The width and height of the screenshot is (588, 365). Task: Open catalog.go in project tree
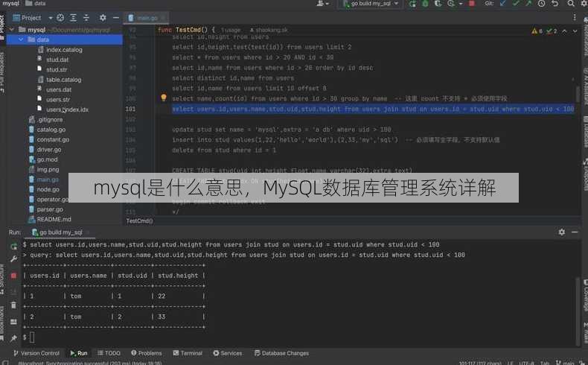(x=51, y=130)
